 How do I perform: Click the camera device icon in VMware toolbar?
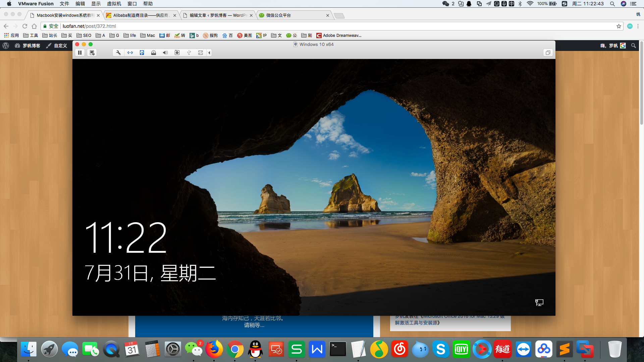177,53
